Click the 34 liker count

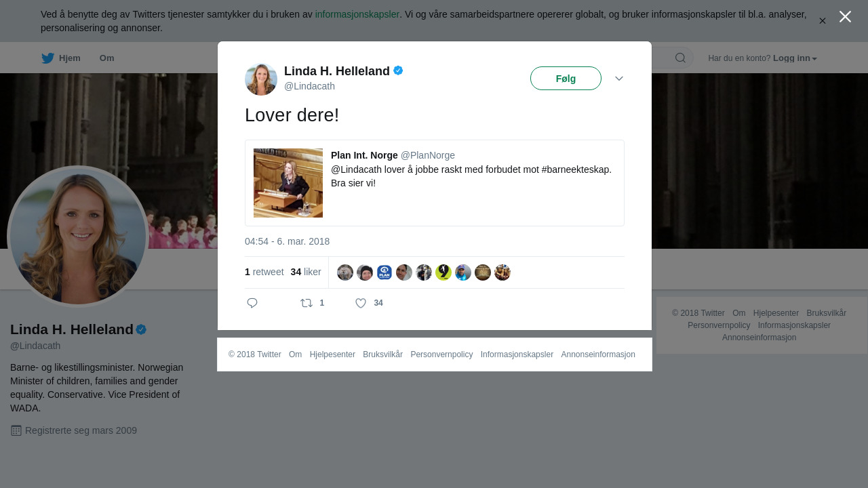point(306,272)
